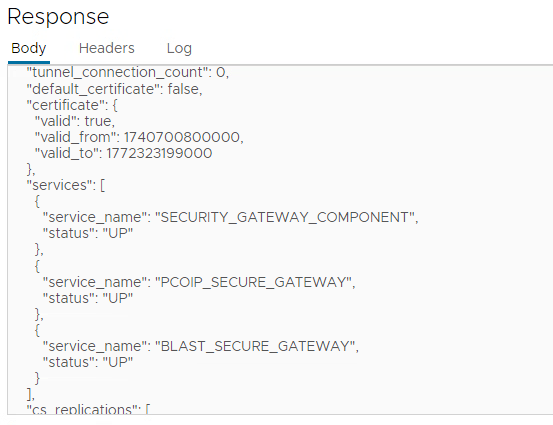The width and height of the screenshot is (553, 425).
Task: Click the "certificate" key line
Action: click(x=72, y=105)
